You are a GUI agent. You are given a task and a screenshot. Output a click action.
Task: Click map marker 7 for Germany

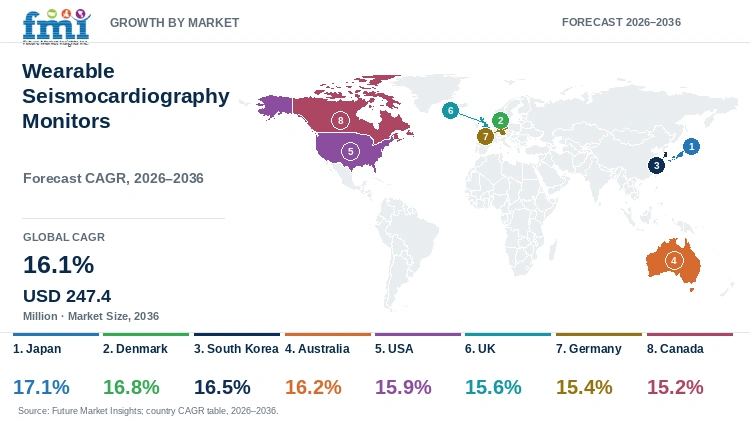pyautogui.click(x=485, y=136)
